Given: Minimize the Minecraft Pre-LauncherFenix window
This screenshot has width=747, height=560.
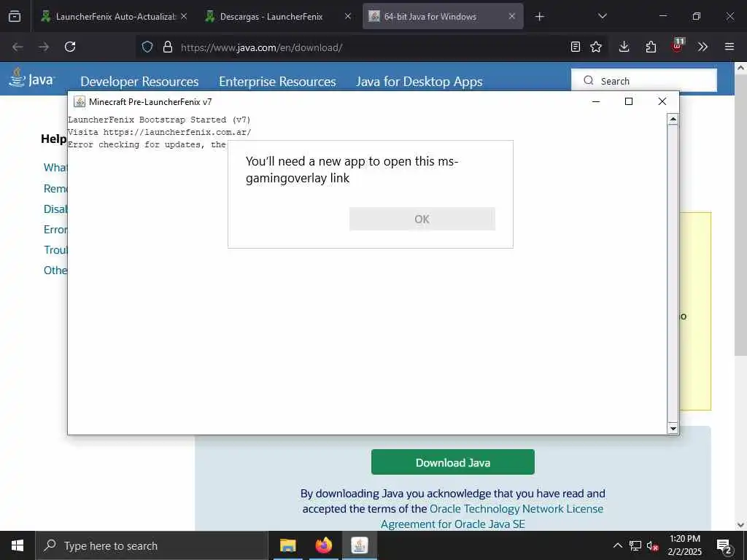Looking at the screenshot, I should click(x=596, y=101).
